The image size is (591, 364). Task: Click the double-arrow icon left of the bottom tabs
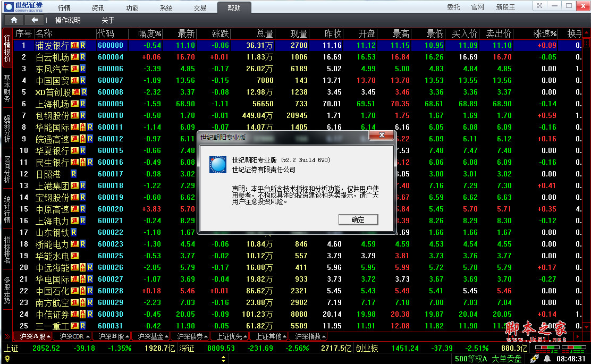click(x=7, y=336)
